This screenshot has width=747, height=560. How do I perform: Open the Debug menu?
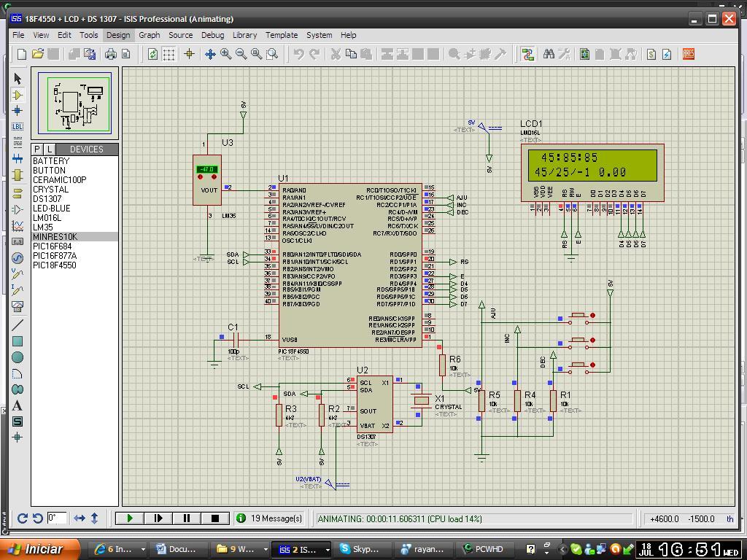point(212,35)
